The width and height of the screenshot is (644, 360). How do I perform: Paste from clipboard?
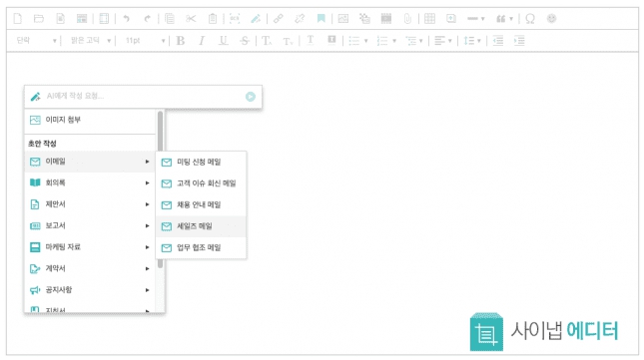(213, 19)
